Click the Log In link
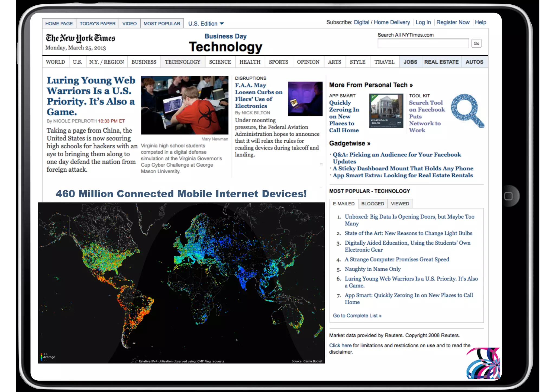Image resolution: width=555 pixels, height=392 pixels. coord(423,22)
